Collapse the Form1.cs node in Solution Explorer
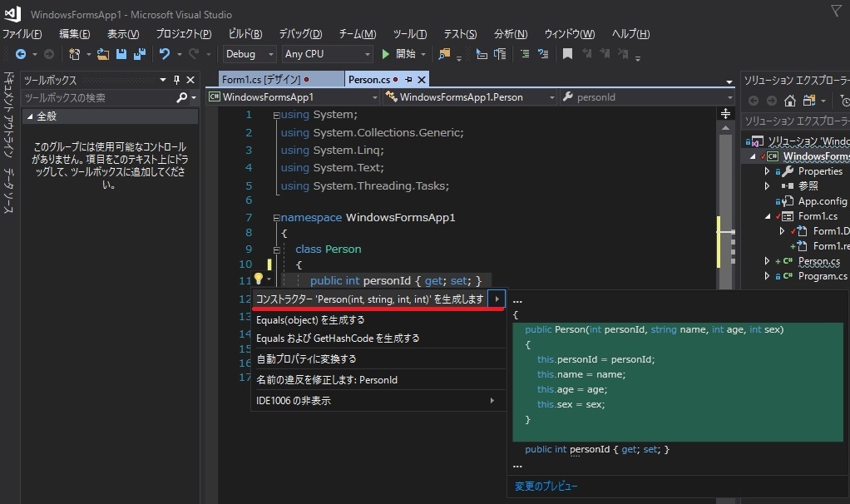The image size is (850, 504). (768, 216)
